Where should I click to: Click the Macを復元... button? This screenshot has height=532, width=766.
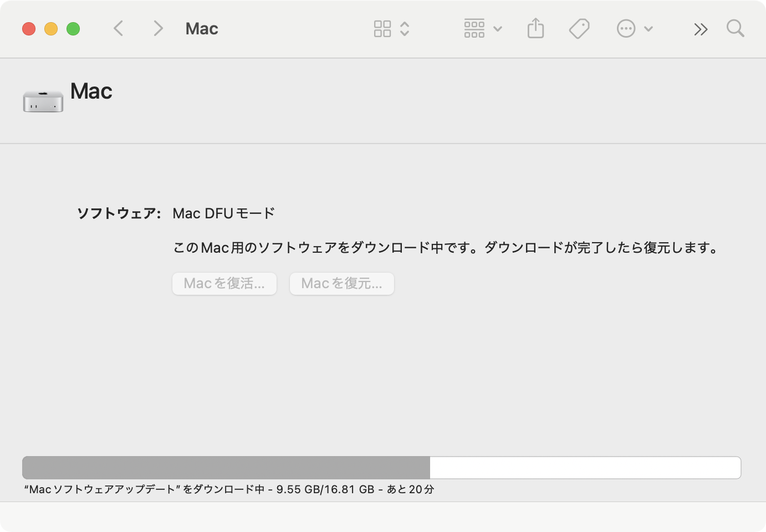(x=342, y=284)
